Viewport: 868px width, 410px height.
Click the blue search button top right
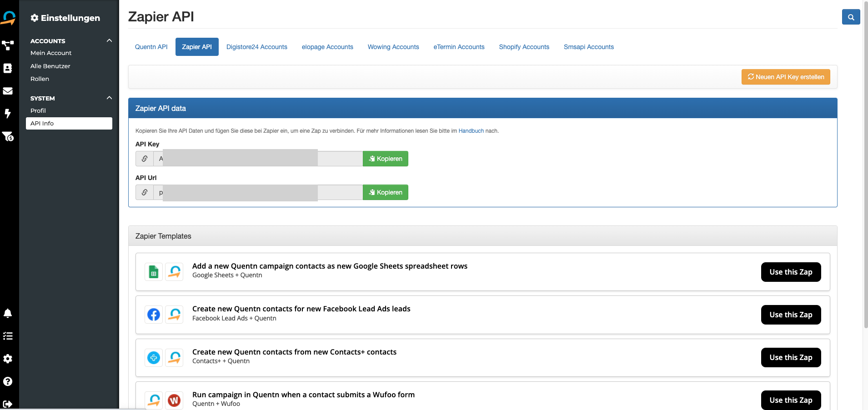(x=851, y=17)
